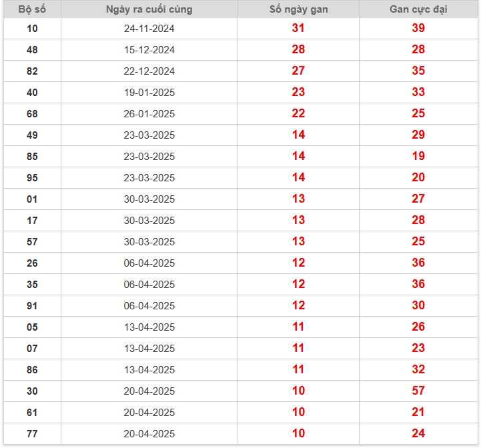Select number 82 in the Bộ số column

tap(32, 71)
